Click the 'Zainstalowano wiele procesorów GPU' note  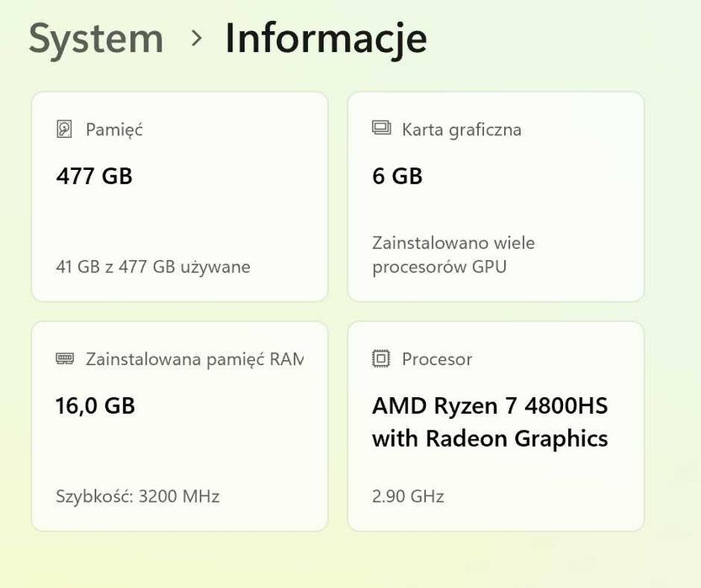click(x=454, y=255)
